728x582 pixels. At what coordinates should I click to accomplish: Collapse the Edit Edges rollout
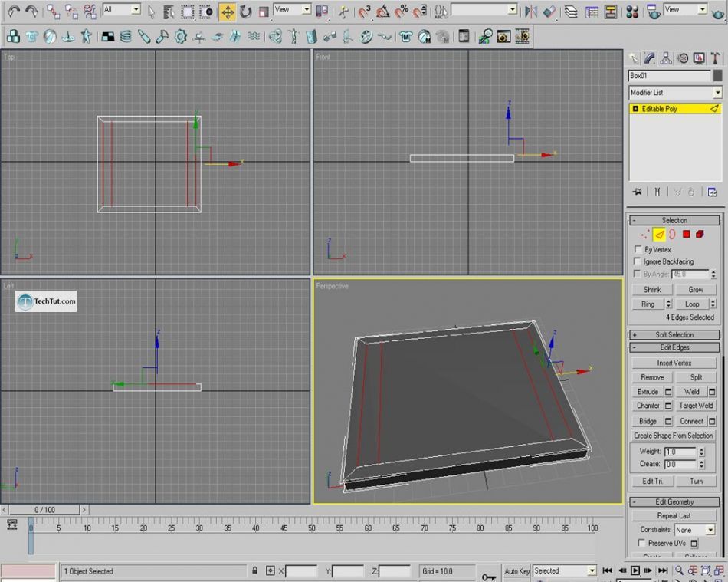674,347
